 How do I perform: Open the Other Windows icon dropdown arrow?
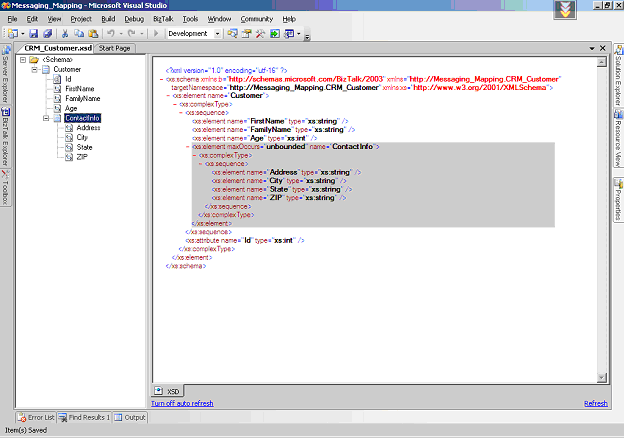(x=298, y=34)
